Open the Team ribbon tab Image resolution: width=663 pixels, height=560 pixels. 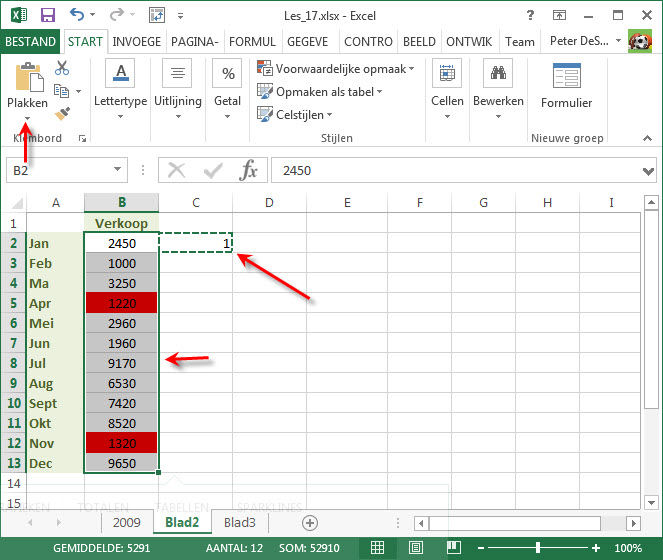[520, 41]
